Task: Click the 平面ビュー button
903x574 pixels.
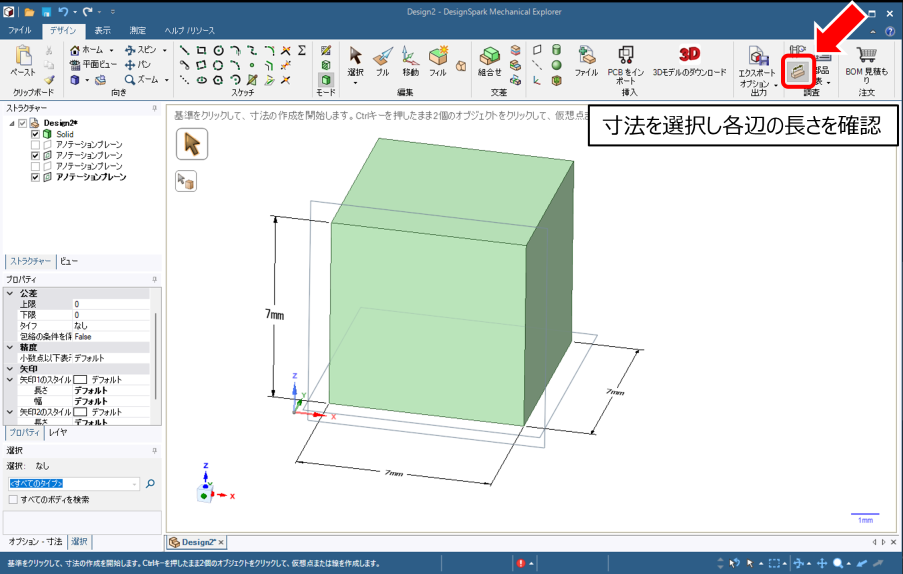Action: click(92, 64)
